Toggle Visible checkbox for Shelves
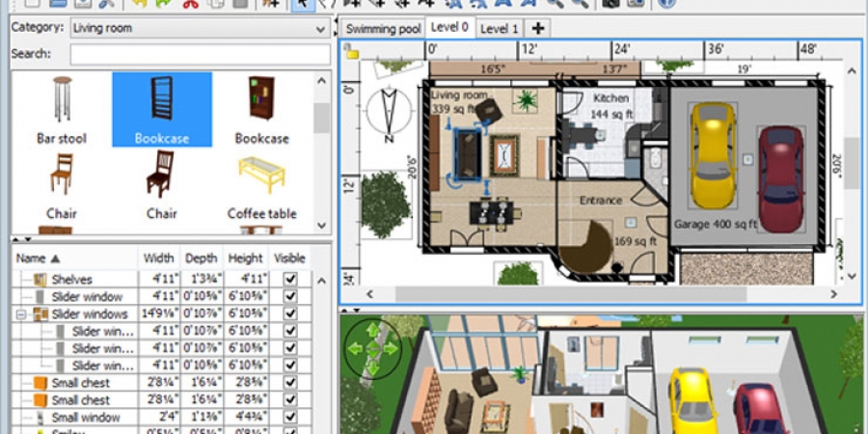Image resolution: width=868 pixels, height=434 pixels. pos(290,280)
